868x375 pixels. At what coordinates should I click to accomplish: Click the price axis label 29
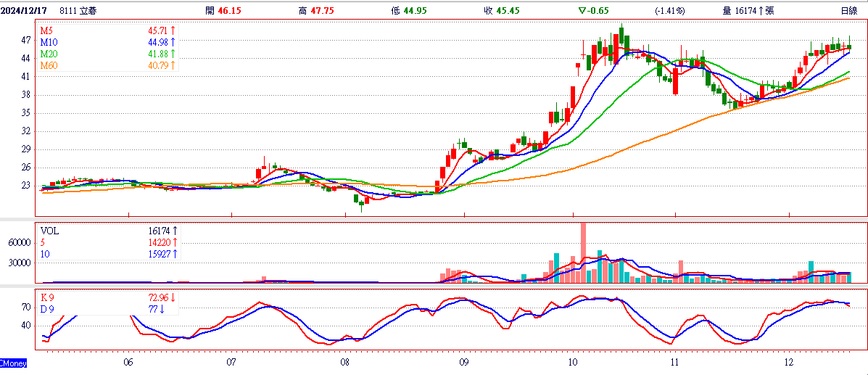(27, 149)
